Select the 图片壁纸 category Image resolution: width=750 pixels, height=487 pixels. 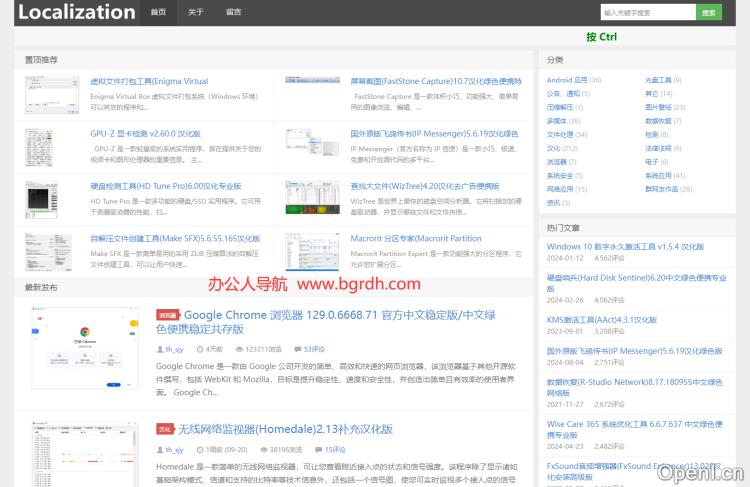tap(658, 107)
